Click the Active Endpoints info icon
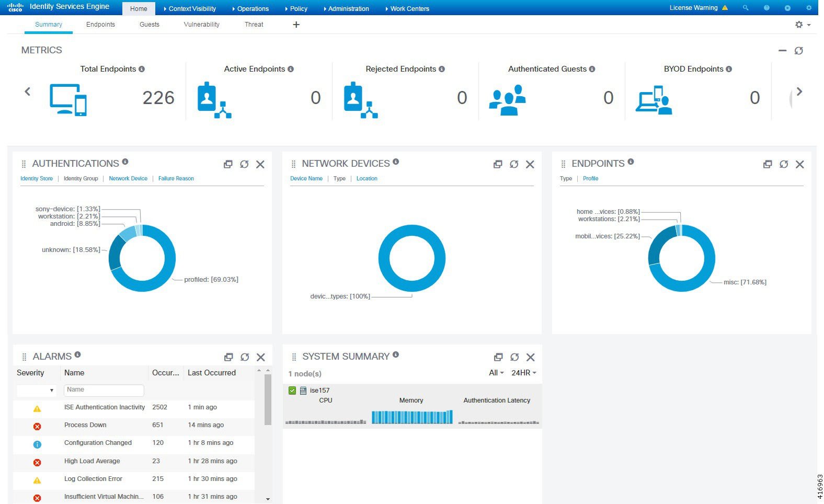 pos(291,69)
